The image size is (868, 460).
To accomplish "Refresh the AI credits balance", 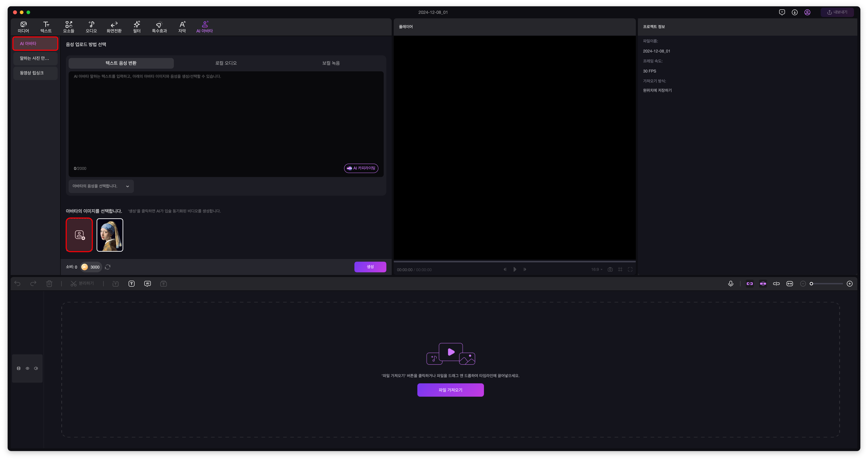I will (107, 267).
